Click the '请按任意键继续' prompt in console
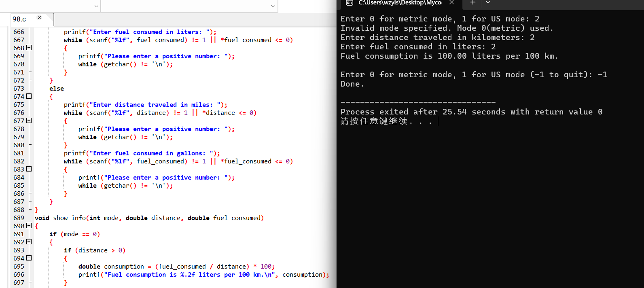 [x=386, y=121]
